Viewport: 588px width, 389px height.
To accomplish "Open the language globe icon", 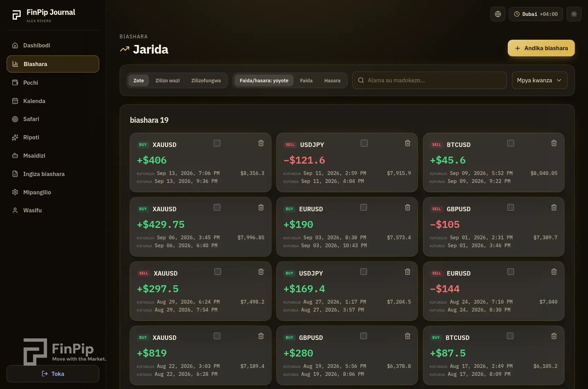I will tap(498, 14).
